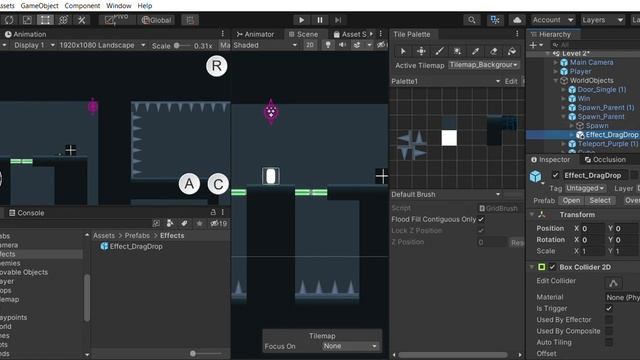This screenshot has width=640, height=360.
Task: Open the Component menu
Action: coord(82,6)
